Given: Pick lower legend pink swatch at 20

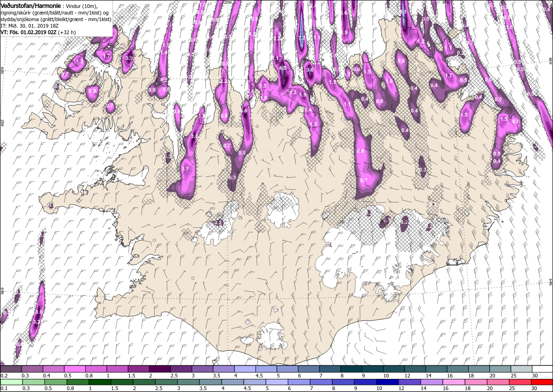Looking at the screenshot, I should click(497, 382).
